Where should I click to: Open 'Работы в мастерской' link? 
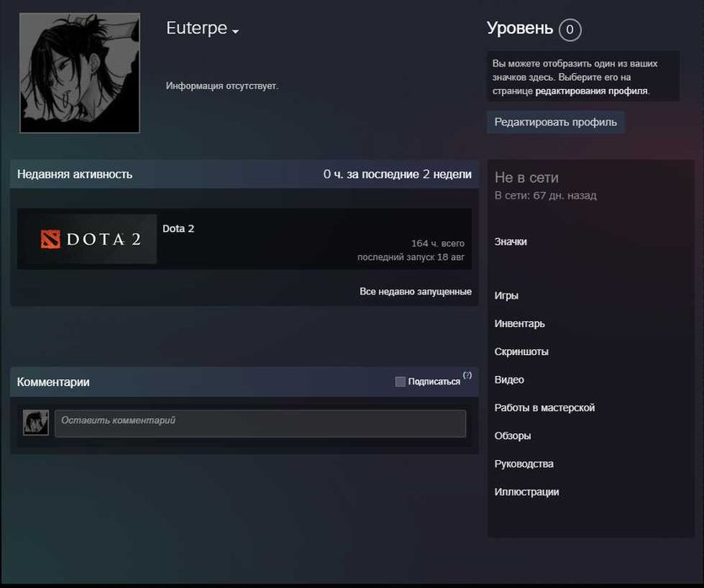pyautogui.click(x=545, y=408)
